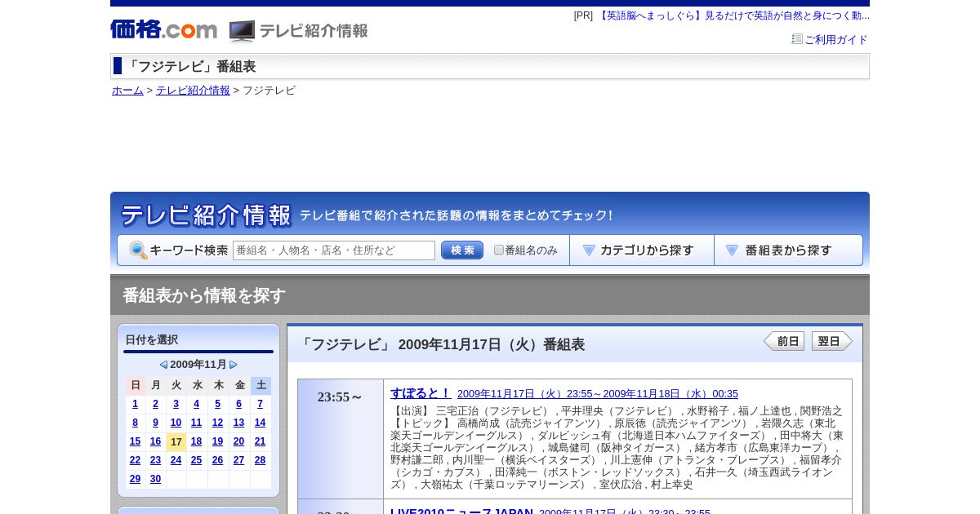This screenshot has width=980, height=514.
Task: Click the 翌日 next day button
Action: [832, 341]
